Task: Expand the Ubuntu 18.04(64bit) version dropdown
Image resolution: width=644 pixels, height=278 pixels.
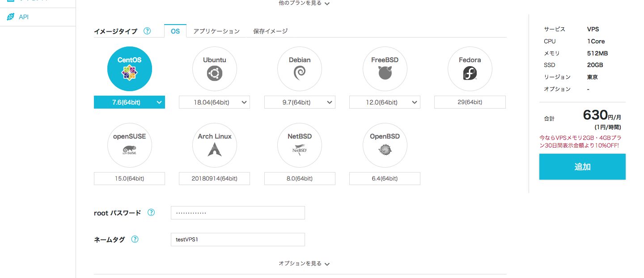Action: [214, 102]
